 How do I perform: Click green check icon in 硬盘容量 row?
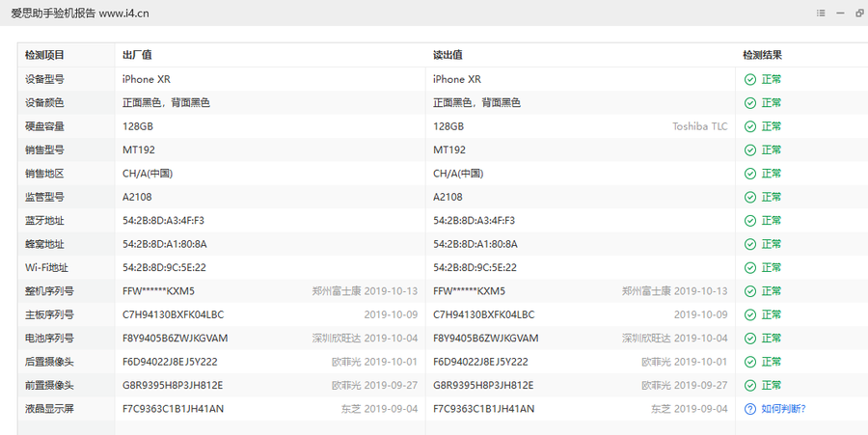(x=750, y=126)
